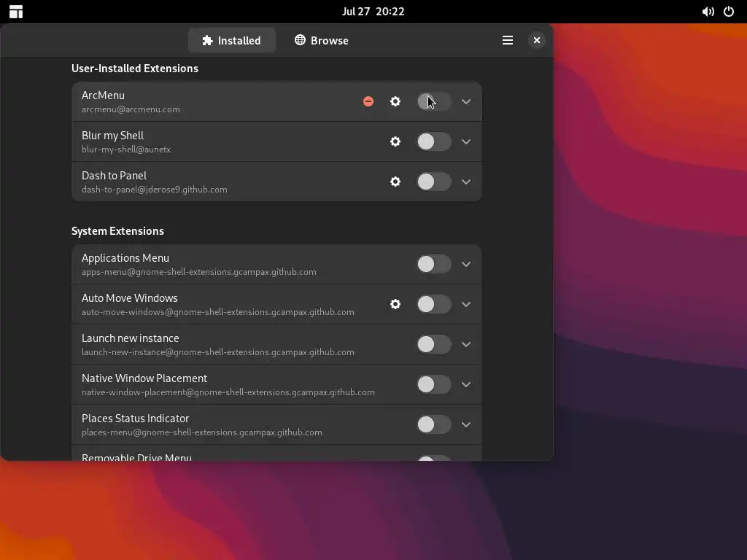The height and width of the screenshot is (560, 747).
Task: Open ArcMenu settings gear
Action: pos(395,101)
